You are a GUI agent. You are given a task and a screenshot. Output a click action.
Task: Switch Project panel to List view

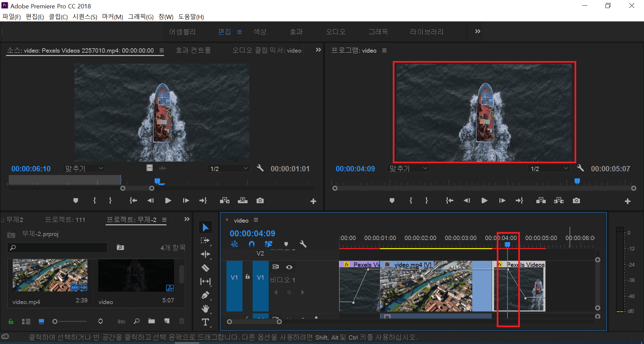pos(26,322)
